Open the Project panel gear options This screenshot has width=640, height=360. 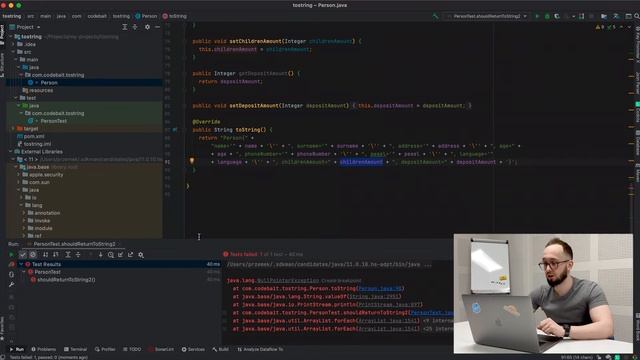(x=147, y=27)
